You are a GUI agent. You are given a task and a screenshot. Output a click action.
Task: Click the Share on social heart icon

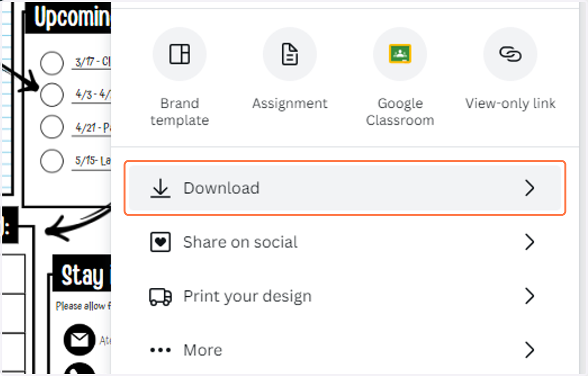[160, 242]
